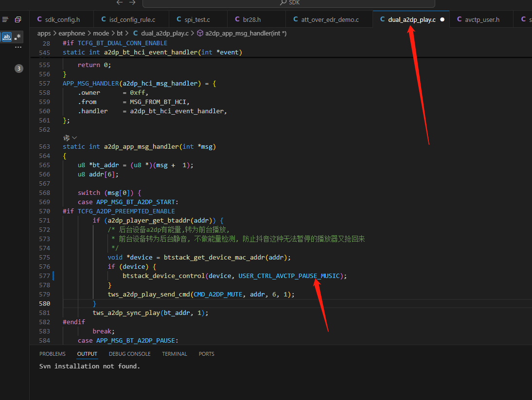This screenshot has height=400, width=532.
Task: Open the earphone breadcrumb dropdown
Action: point(72,33)
